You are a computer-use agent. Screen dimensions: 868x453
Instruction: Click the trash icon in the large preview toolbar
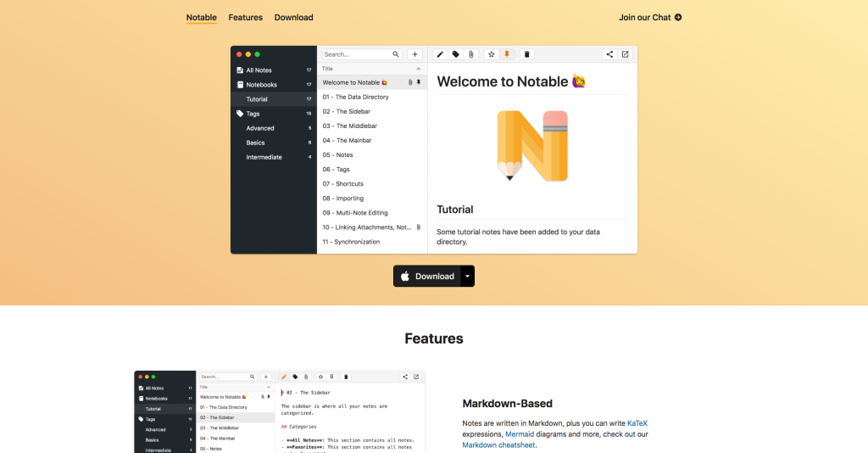527,54
